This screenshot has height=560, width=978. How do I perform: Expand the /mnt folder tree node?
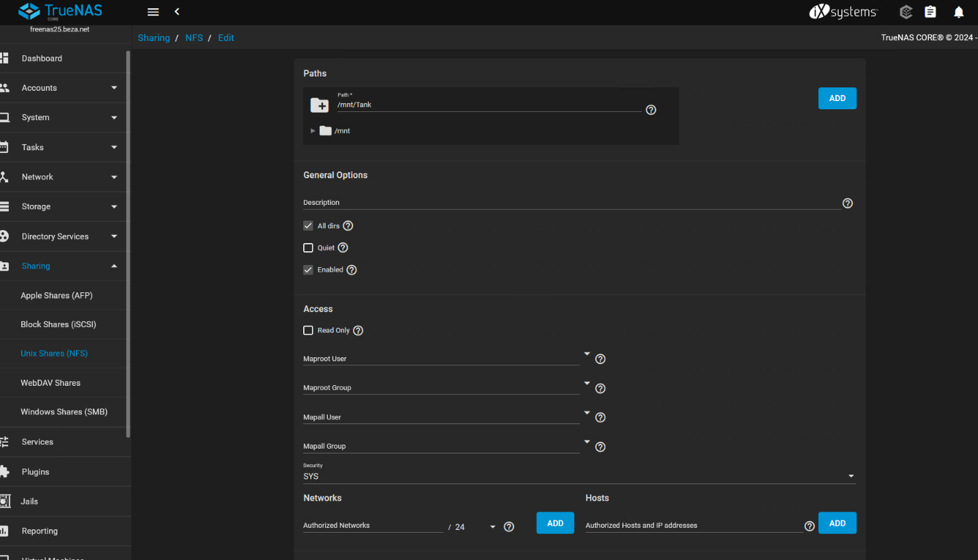(x=313, y=130)
